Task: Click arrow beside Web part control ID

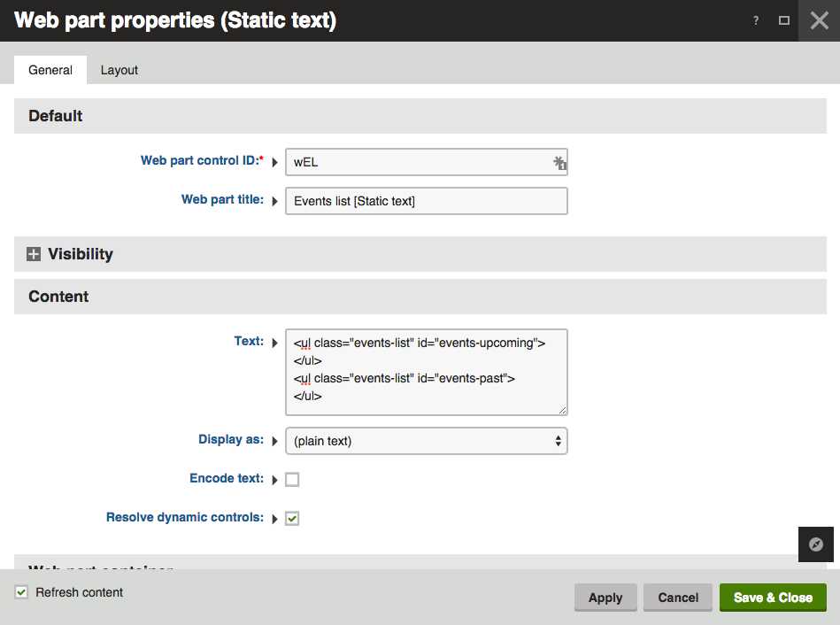Action: click(274, 162)
